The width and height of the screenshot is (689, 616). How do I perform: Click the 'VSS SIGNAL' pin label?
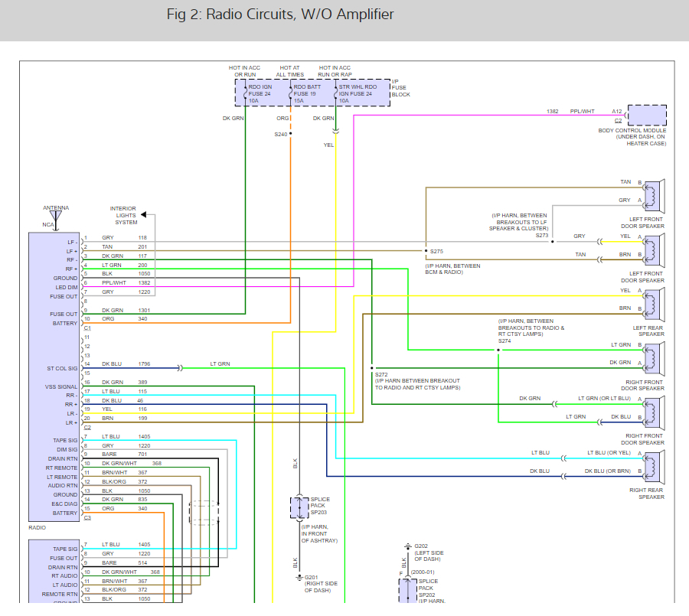pyautogui.click(x=61, y=386)
